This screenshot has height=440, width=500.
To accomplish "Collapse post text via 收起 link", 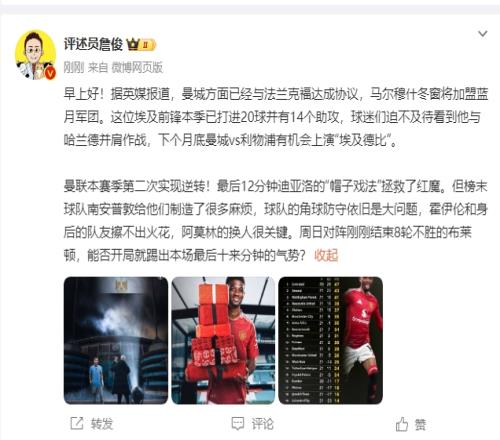I will 326,255.
